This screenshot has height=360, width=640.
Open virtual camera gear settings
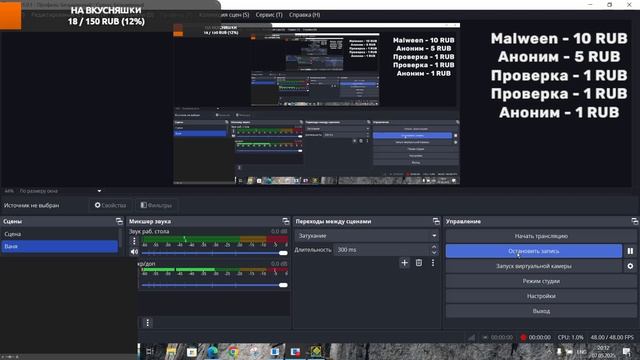(x=630, y=266)
